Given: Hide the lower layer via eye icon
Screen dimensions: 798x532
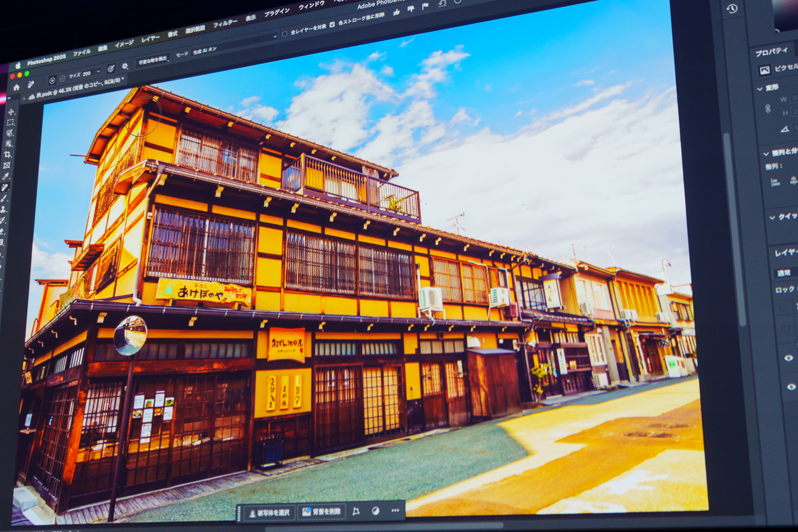Looking at the screenshot, I should click(791, 387).
